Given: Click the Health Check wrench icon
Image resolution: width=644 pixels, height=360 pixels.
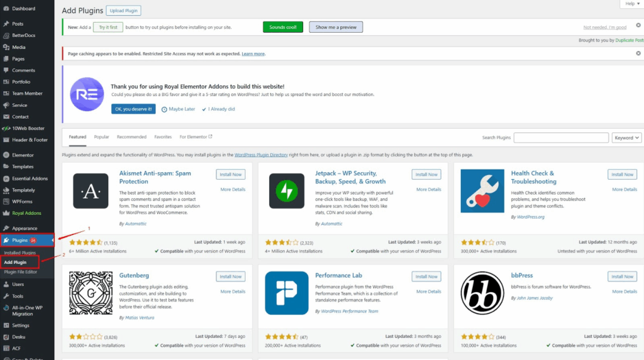Looking at the screenshot, I should [482, 191].
